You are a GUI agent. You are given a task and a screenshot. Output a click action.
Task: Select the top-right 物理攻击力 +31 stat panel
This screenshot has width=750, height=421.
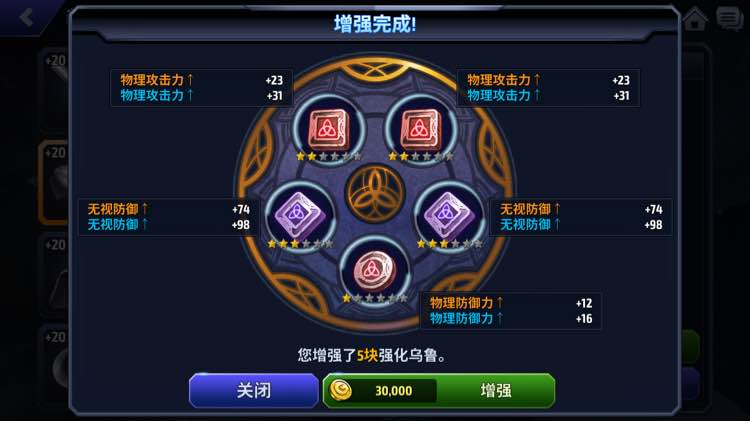point(549,88)
